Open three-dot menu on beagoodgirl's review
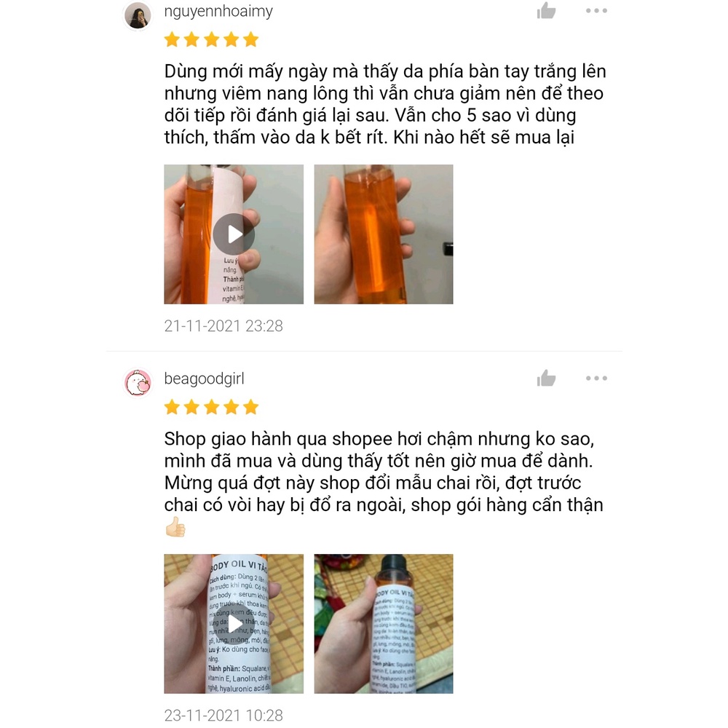This screenshot has height=728, width=728. click(597, 379)
